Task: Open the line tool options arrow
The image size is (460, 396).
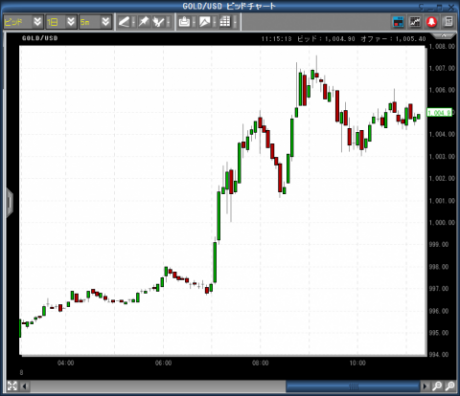Action: pos(133,22)
